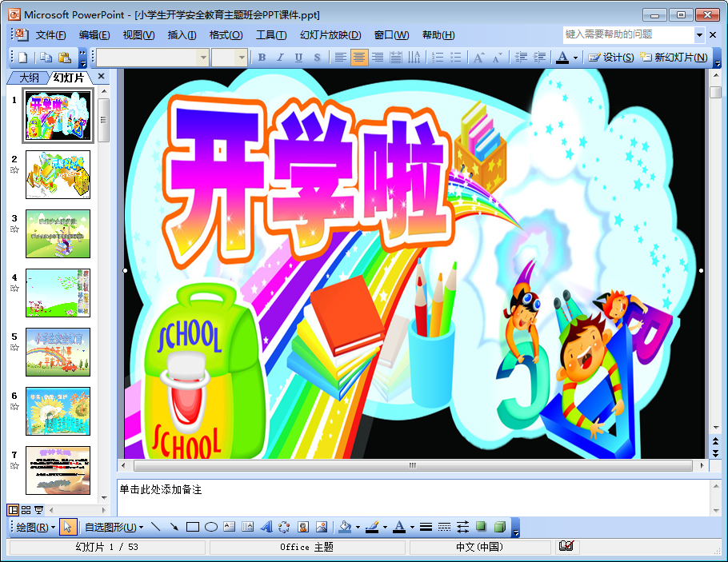Open the font name dropdown

click(203, 58)
